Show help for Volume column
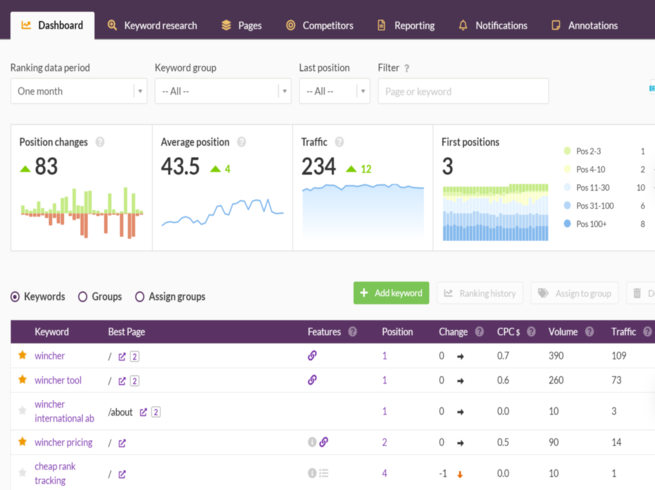655x490 pixels. click(589, 332)
